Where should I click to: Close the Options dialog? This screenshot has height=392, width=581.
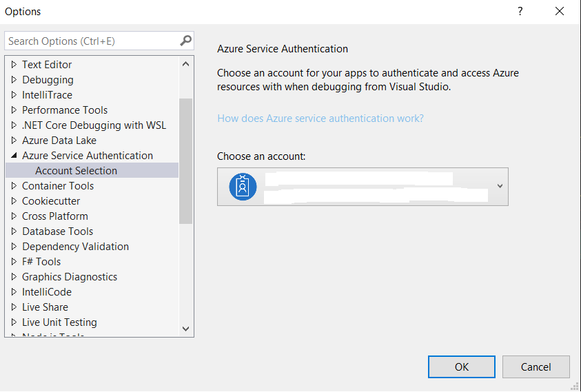[560, 12]
